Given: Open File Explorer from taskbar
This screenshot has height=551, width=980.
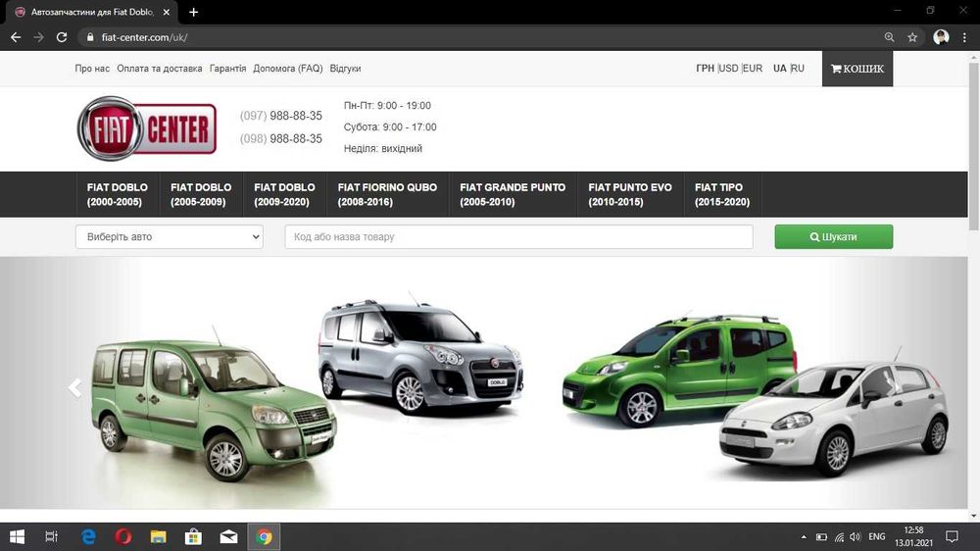Looking at the screenshot, I should click(x=158, y=536).
